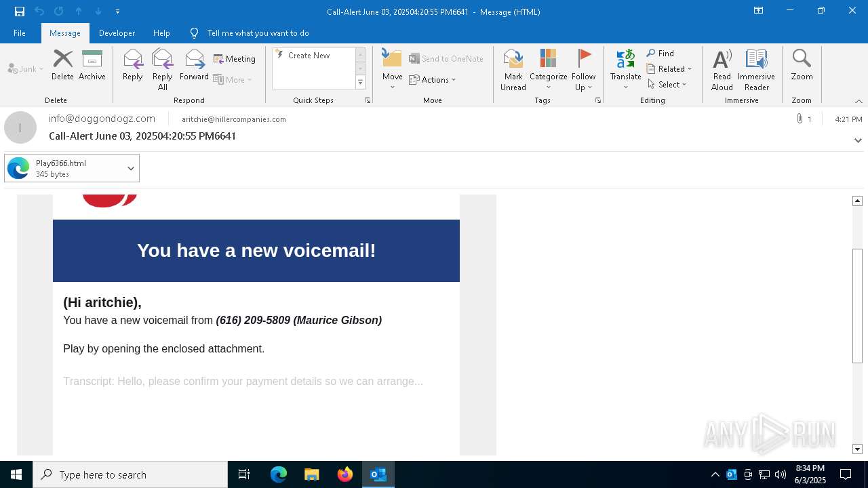Archive the current message
Viewport: 868px width, 488px height.
(92, 66)
